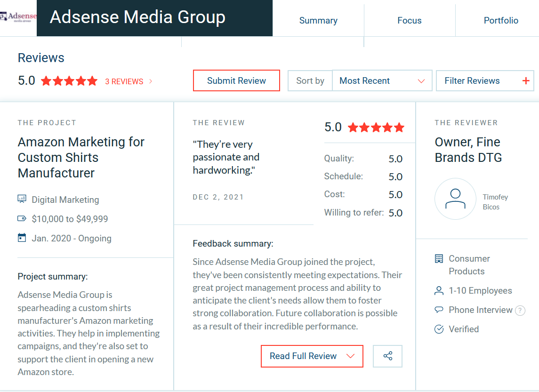Expand Filter Reviews with plus icon
The image size is (539, 392).
point(485,81)
